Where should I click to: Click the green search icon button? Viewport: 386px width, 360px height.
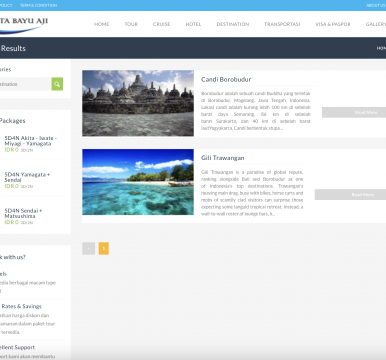click(x=57, y=84)
